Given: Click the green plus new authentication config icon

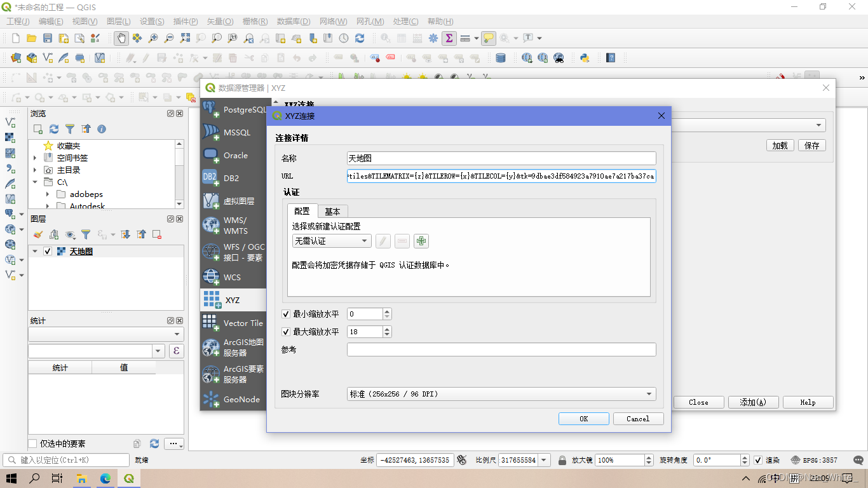Looking at the screenshot, I should point(421,241).
